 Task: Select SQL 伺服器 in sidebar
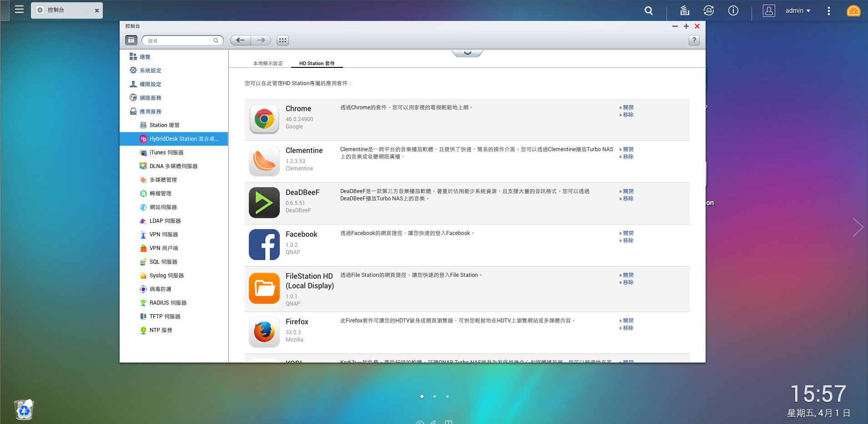(x=174, y=261)
